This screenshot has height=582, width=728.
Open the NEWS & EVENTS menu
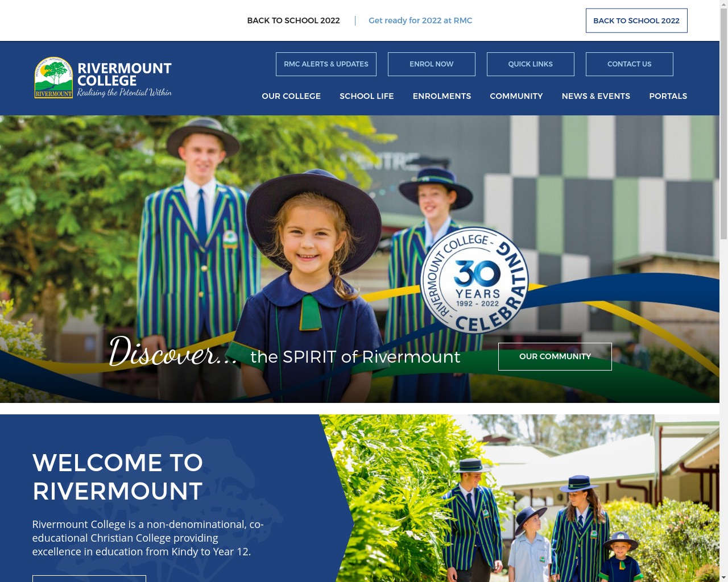click(x=595, y=96)
